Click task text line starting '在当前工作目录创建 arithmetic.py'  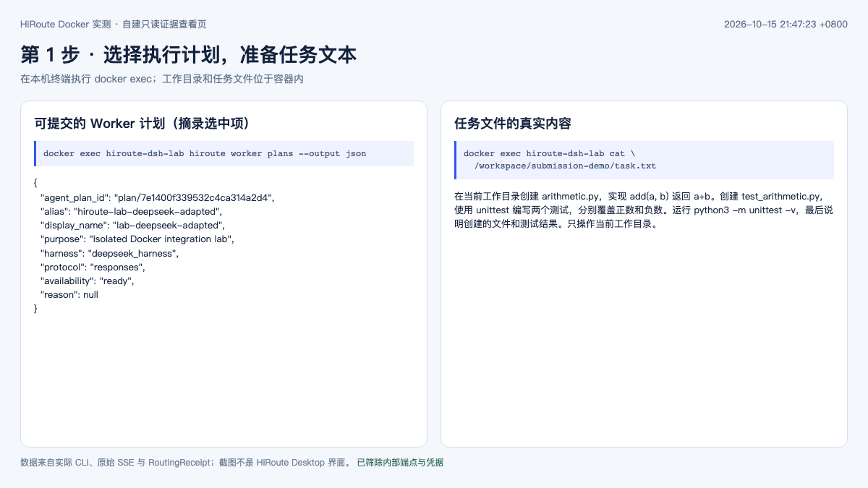pyautogui.click(x=639, y=196)
